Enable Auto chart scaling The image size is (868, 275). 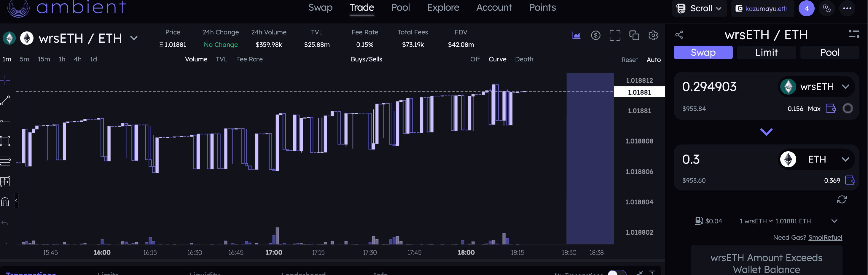[x=653, y=60]
